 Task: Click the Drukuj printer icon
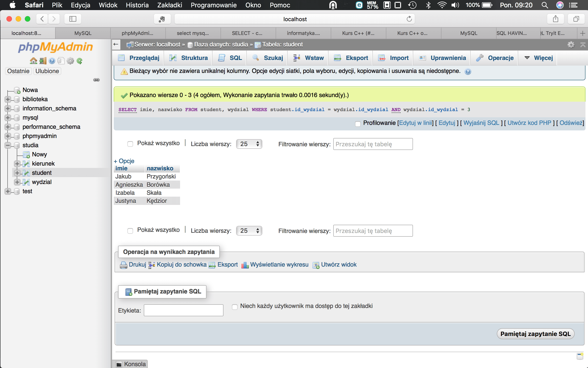[123, 265]
